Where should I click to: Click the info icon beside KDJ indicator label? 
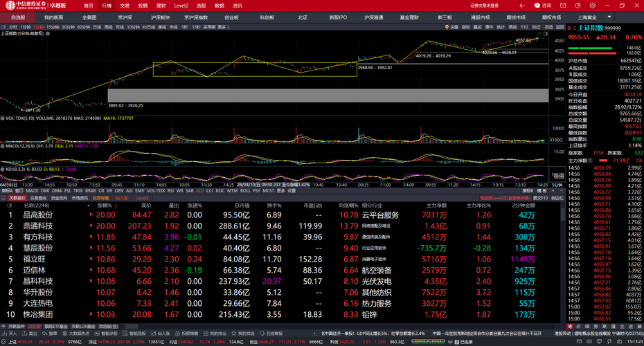coord(3,169)
